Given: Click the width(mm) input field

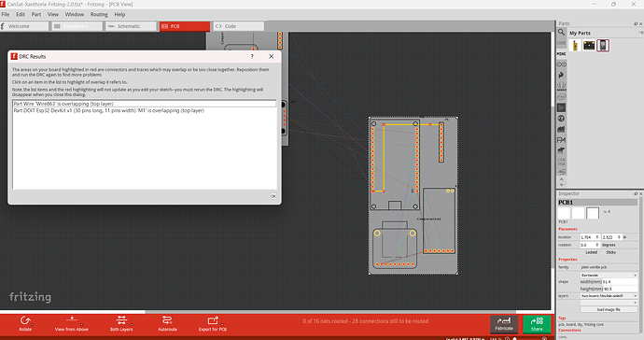Looking at the screenshot, I should point(620,282).
